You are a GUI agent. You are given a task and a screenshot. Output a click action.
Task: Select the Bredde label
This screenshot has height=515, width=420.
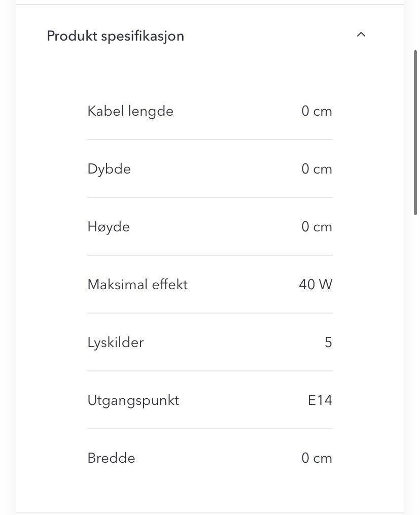pos(111,458)
